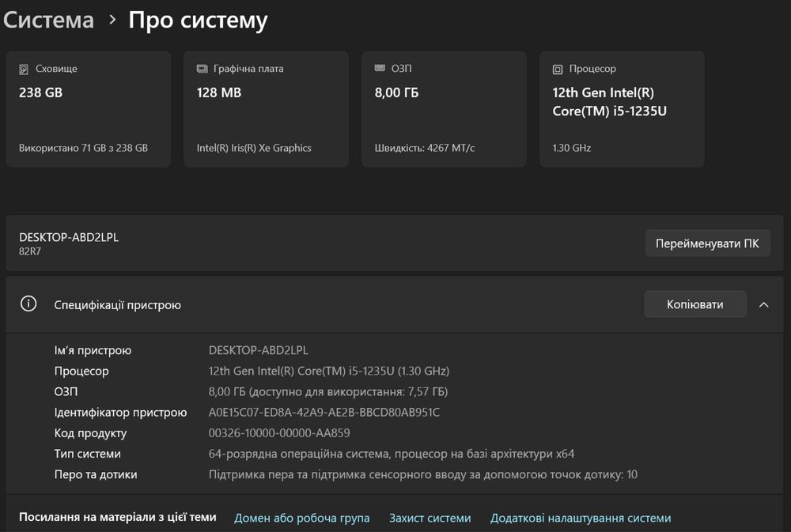Click the Intel(R) Iris(R) Xe Graphics text
This screenshot has width=791, height=532.
pyautogui.click(x=254, y=148)
